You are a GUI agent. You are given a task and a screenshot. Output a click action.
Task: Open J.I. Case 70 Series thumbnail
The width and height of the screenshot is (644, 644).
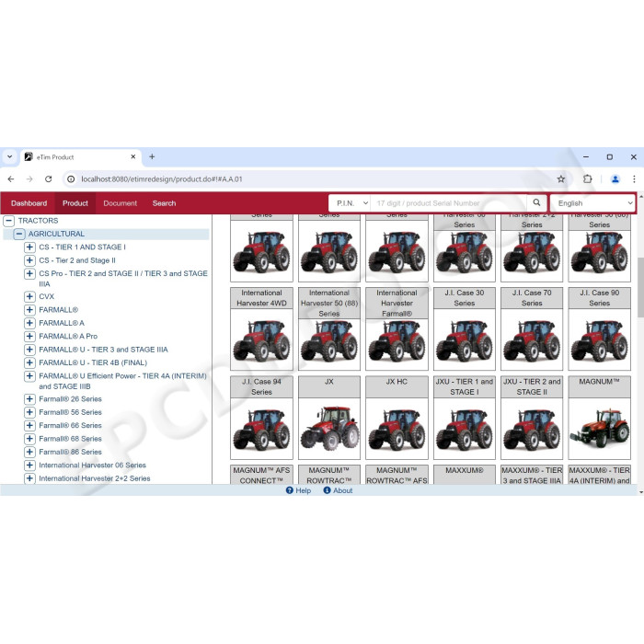532,339
